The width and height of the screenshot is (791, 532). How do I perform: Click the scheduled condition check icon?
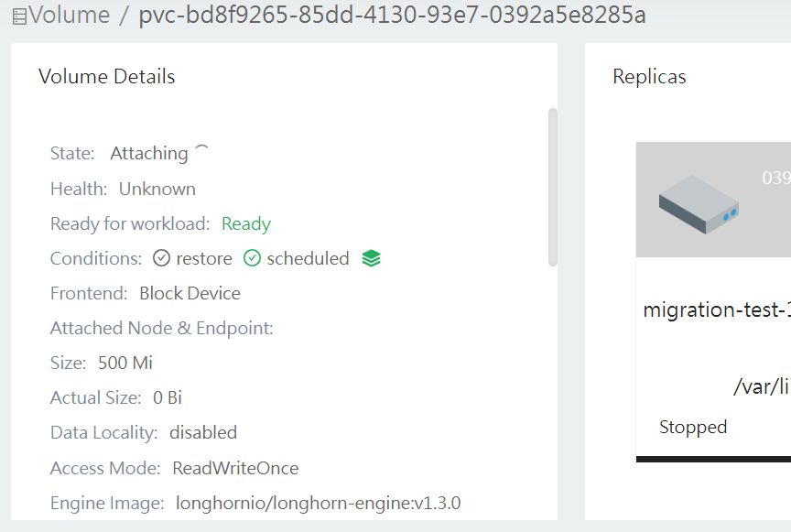pos(251,257)
